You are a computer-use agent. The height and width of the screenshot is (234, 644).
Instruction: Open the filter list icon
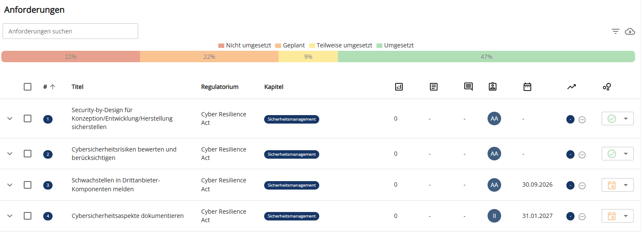click(x=616, y=31)
